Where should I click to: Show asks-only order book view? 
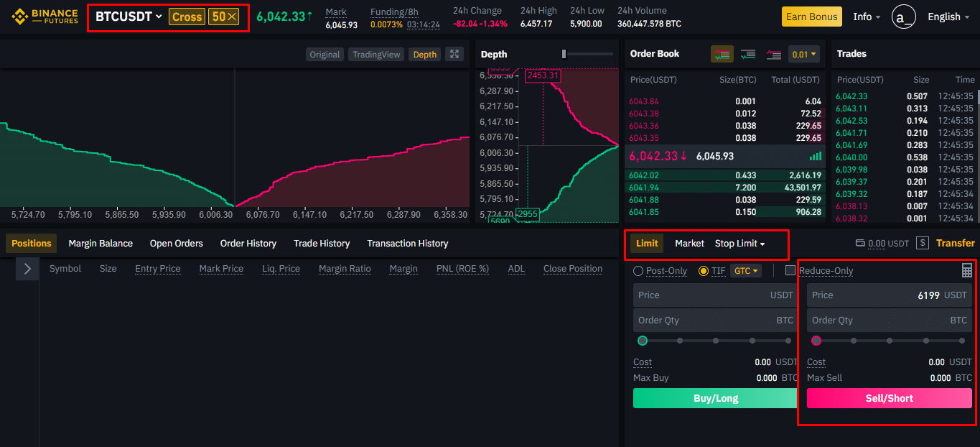pyautogui.click(x=773, y=54)
